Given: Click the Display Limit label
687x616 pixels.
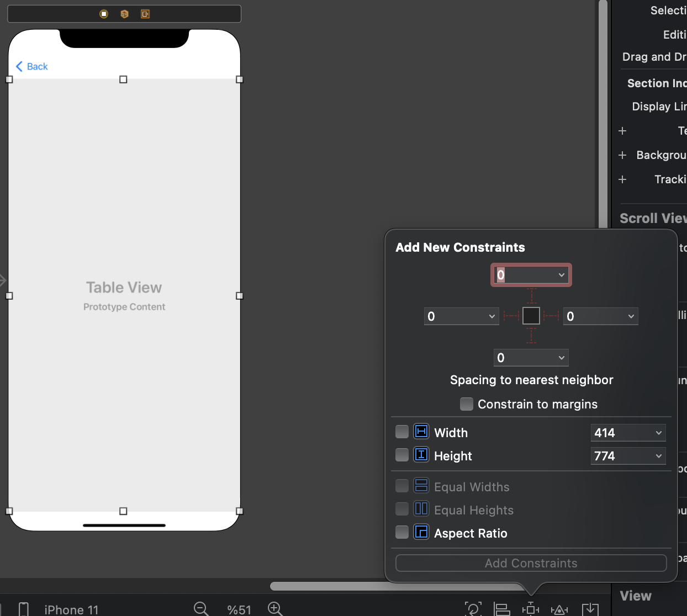Looking at the screenshot, I should point(659,107).
